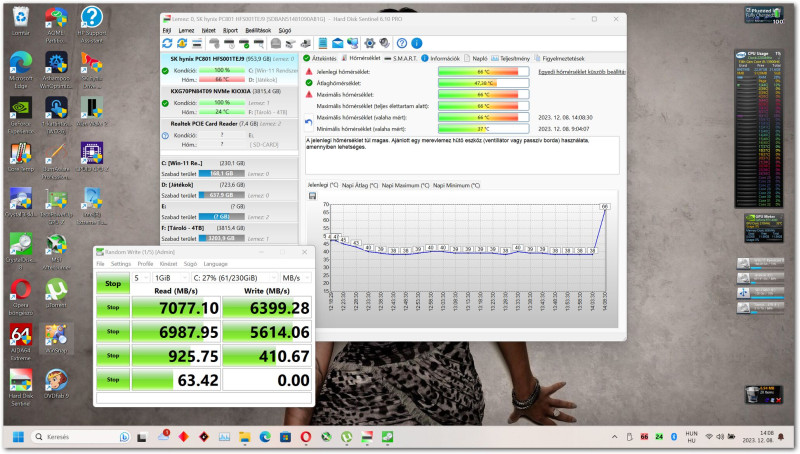This screenshot has width=800, height=454.
Task: Open the CPU-Z desktop shortcut
Action: (x=91, y=158)
